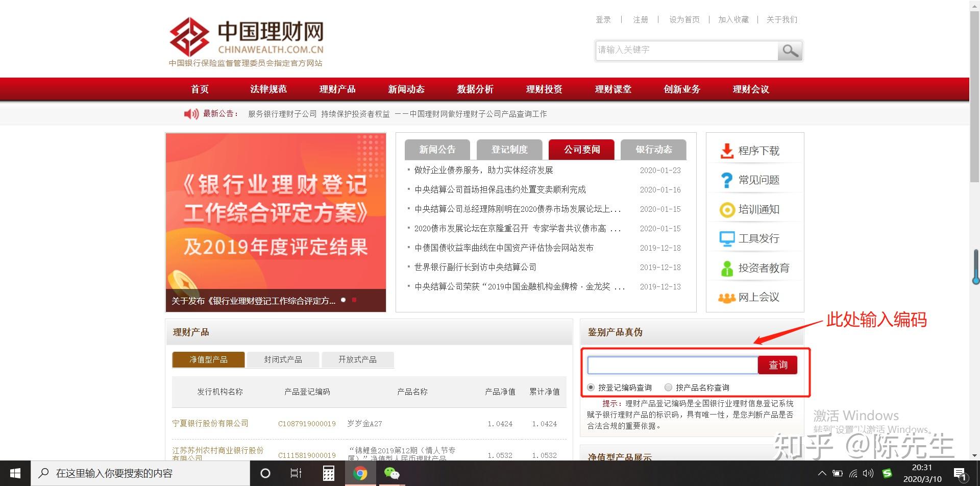Click the 投资者教育 person icon
980x486 pixels.
click(727, 269)
